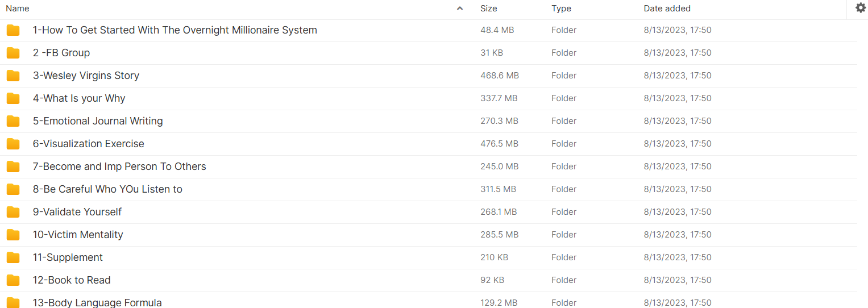868x308 pixels.
Task: Open 1-How To Get Started folder
Action: (x=175, y=30)
